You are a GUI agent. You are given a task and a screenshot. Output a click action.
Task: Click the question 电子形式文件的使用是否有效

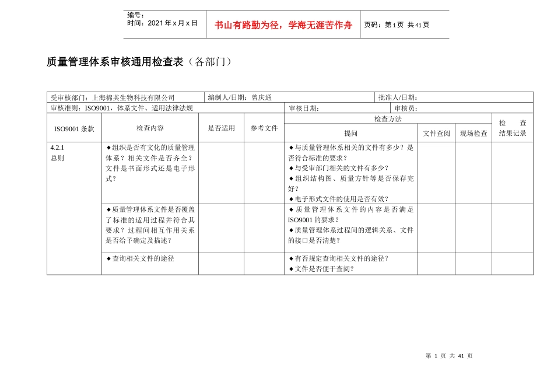(339, 199)
